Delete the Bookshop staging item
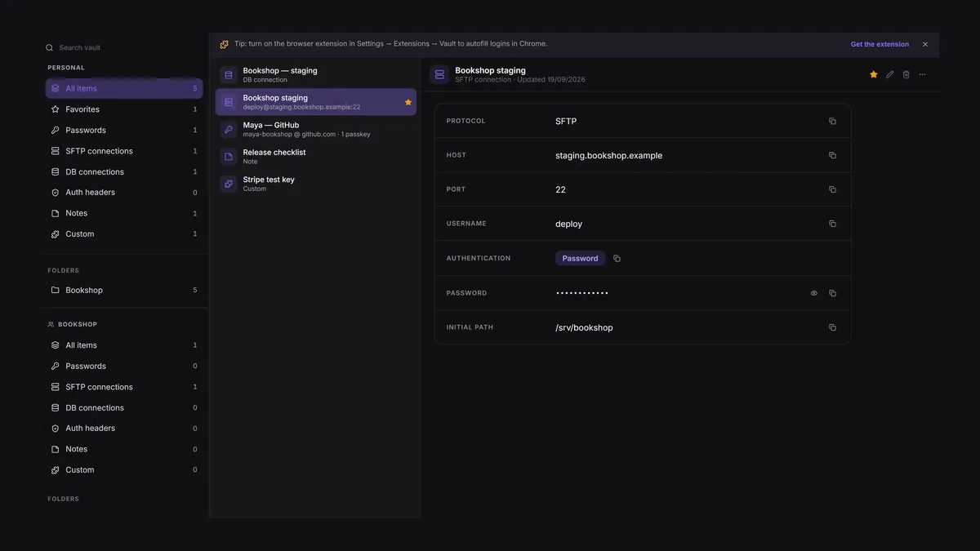This screenshot has width=980, height=551. [x=906, y=74]
